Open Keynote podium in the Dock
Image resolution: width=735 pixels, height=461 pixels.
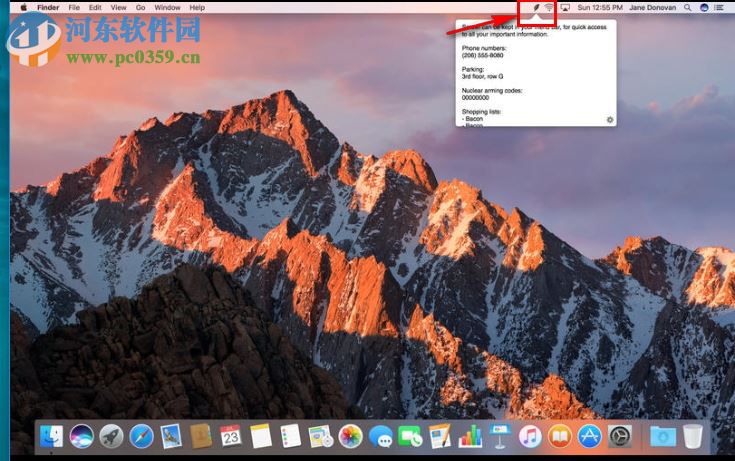(500, 436)
